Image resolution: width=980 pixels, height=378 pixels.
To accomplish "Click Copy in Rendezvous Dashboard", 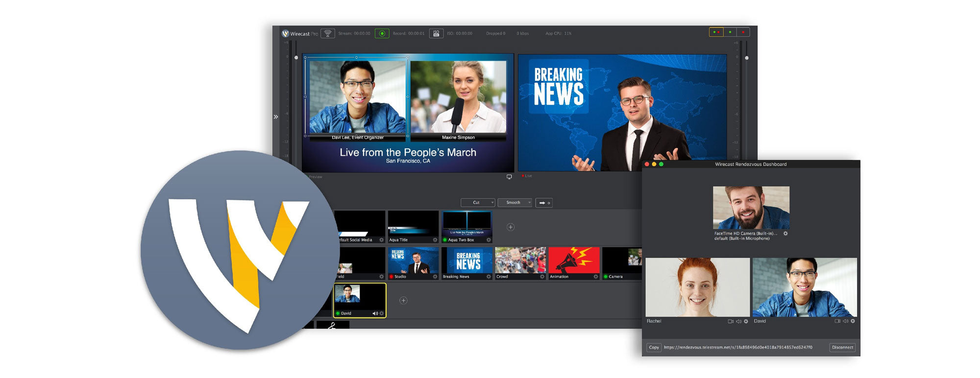I will click(654, 347).
